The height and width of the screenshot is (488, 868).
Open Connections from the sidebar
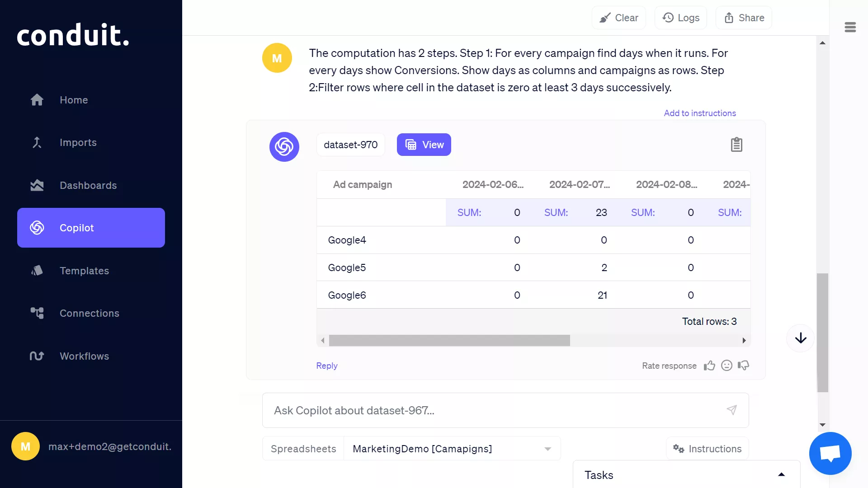click(x=89, y=313)
